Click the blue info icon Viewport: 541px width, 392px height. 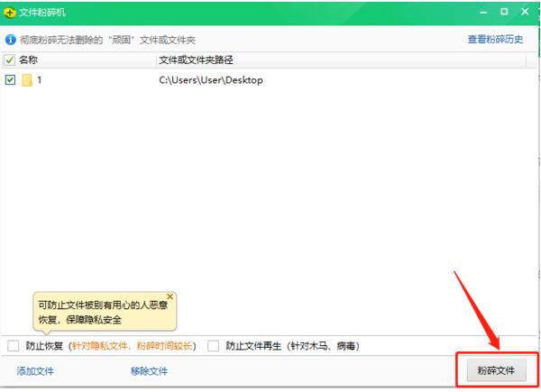pyautogui.click(x=10, y=41)
